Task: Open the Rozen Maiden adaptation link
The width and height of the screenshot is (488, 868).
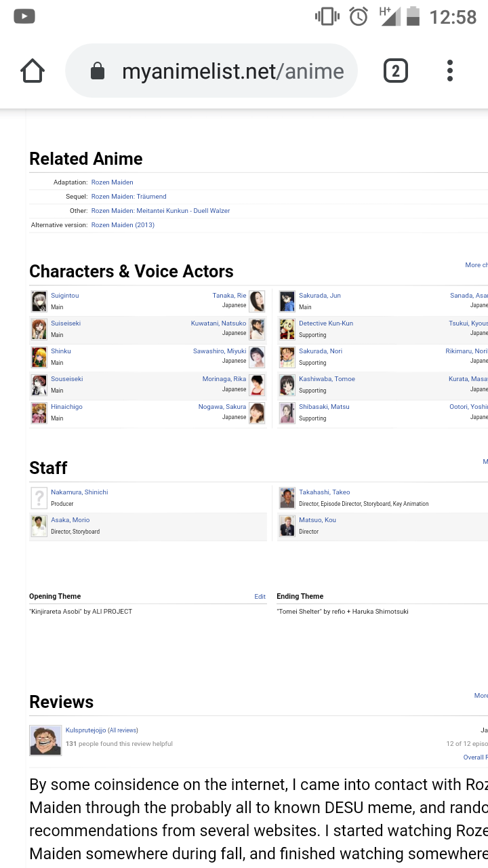Action: coord(113,182)
